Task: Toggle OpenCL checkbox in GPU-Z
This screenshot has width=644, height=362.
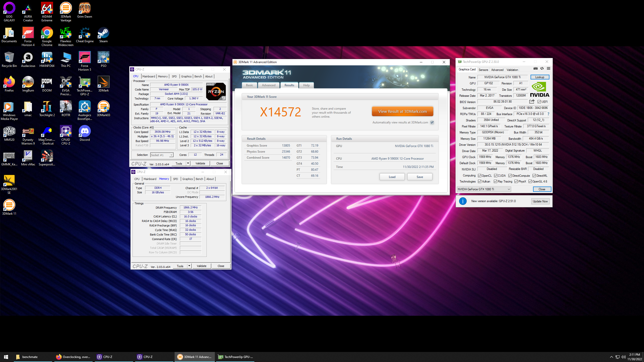Action: [479, 176]
